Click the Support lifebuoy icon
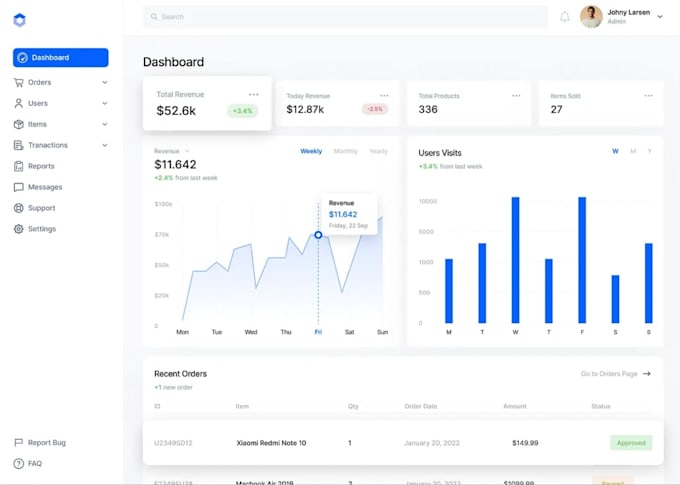680x485 pixels. 18,208
